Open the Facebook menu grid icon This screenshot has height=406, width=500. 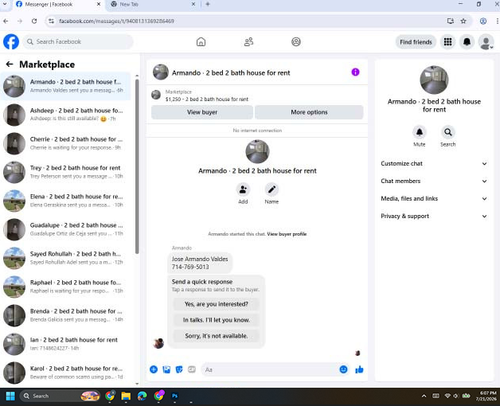coord(448,42)
